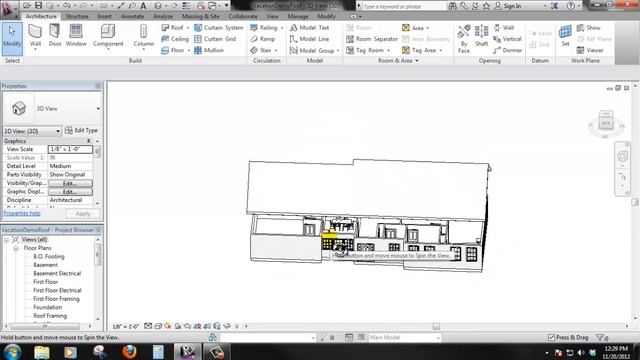The height and width of the screenshot is (360, 640).
Task: Select the Window tool
Action: click(x=76, y=36)
